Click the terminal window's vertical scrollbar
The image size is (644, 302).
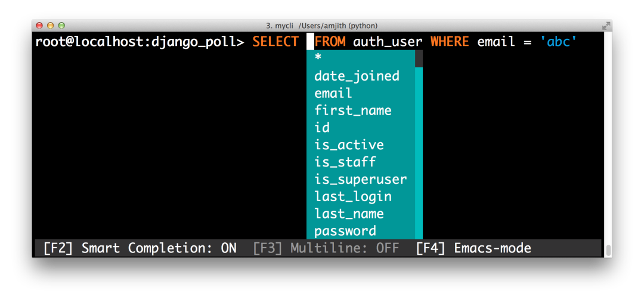coord(608,250)
